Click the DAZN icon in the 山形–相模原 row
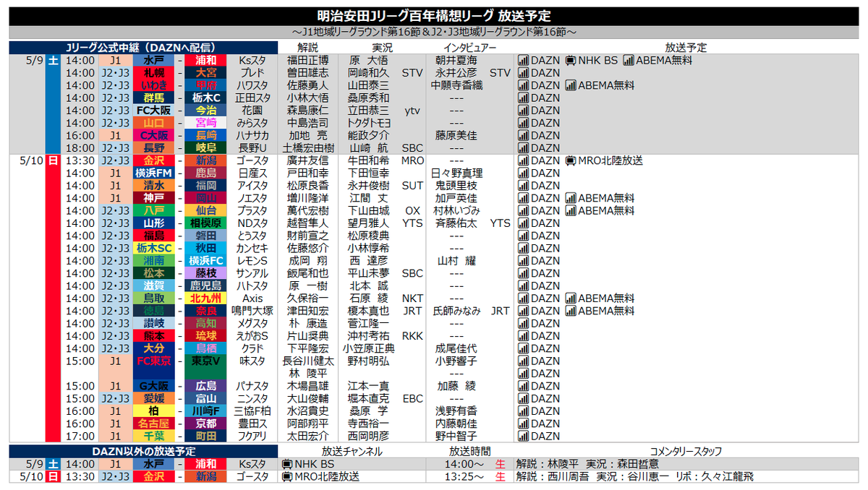868x490 pixels. coord(524,223)
